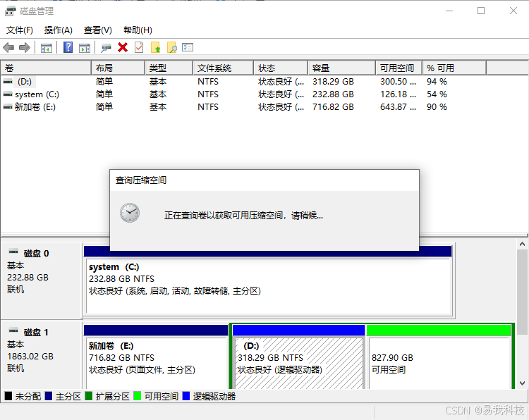
Task: Maximize the Disk Management window
Action: [481, 11]
